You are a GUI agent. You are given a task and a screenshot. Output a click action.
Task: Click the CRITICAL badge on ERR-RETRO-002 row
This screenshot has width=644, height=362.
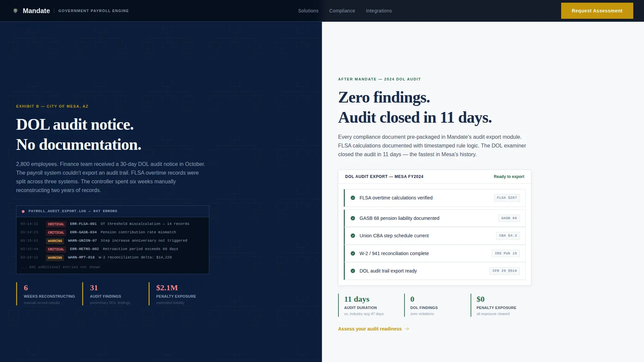pos(56,249)
